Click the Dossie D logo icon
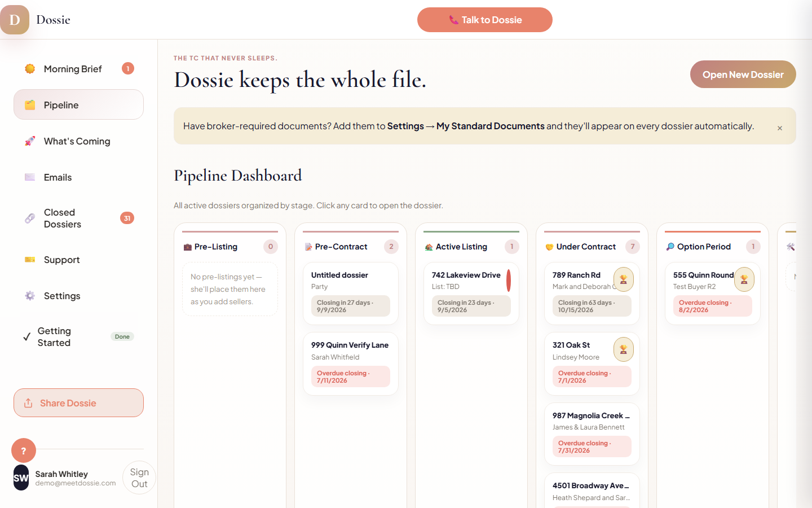The image size is (812, 508). click(15, 20)
